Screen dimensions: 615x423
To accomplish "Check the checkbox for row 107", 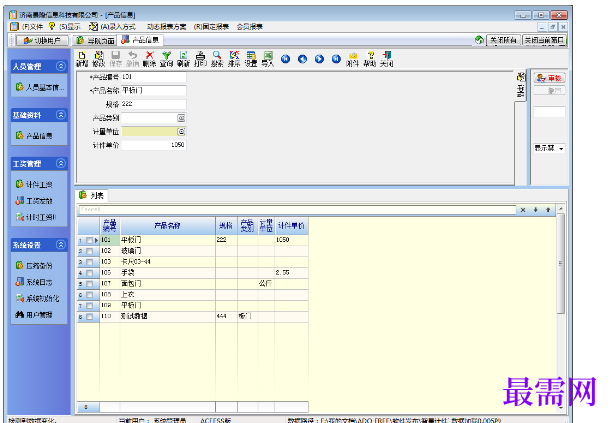I will click(90, 284).
